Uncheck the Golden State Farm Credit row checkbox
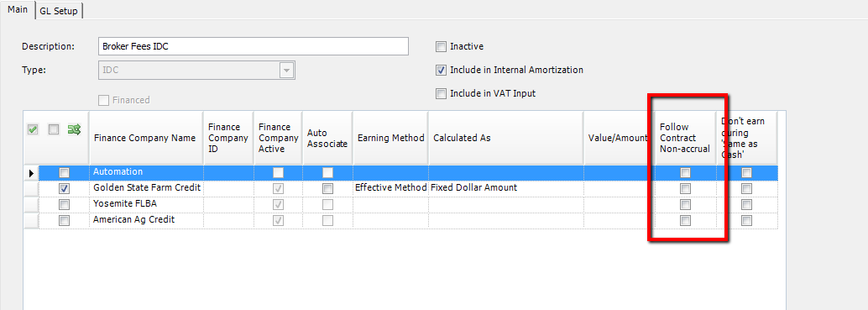The height and width of the screenshot is (310, 868). tap(64, 189)
